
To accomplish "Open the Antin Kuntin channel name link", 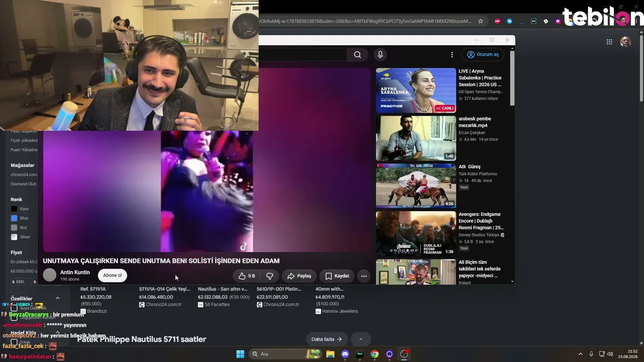I will click(75, 273).
